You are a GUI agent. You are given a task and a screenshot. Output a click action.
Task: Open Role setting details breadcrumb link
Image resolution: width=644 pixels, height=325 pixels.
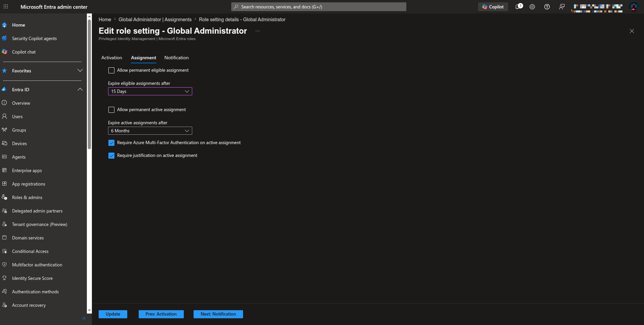(x=242, y=20)
